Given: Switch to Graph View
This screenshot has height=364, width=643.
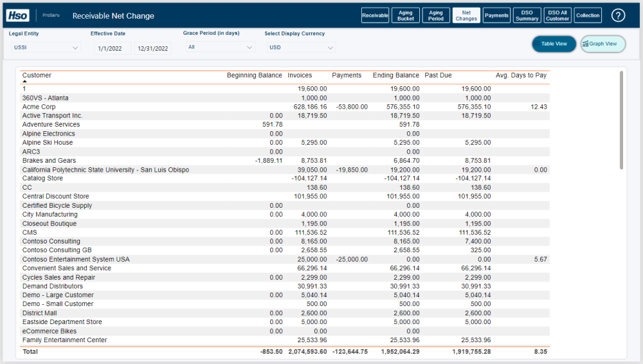Looking at the screenshot, I should (603, 44).
